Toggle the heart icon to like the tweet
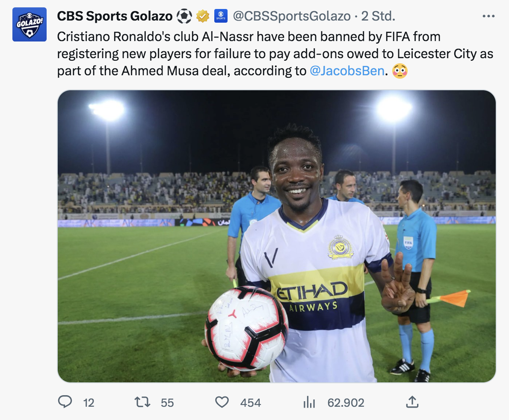The image size is (509, 420). pos(222,402)
